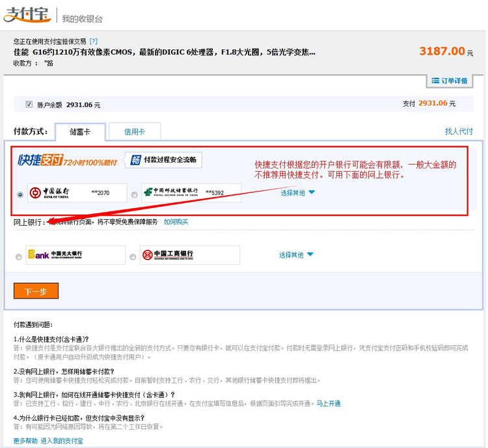
Task: Click question 4.为什么银行卡已经扣款
Action: pos(79,418)
